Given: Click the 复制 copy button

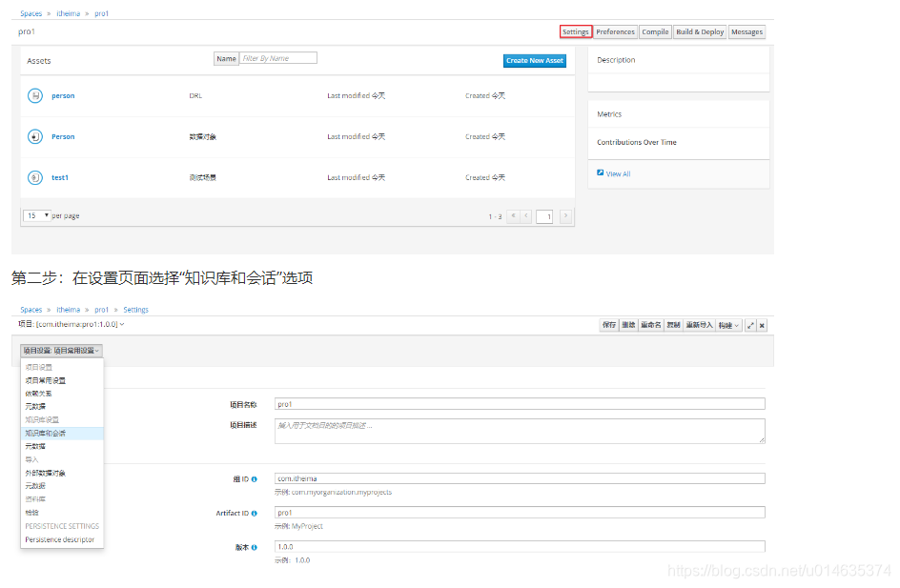Looking at the screenshot, I should click(673, 325).
